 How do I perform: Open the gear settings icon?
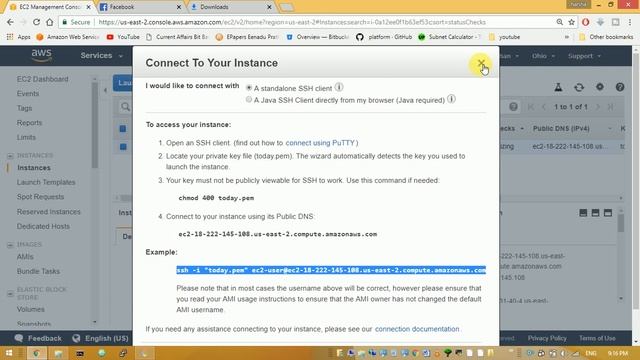click(x=600, y=87)
